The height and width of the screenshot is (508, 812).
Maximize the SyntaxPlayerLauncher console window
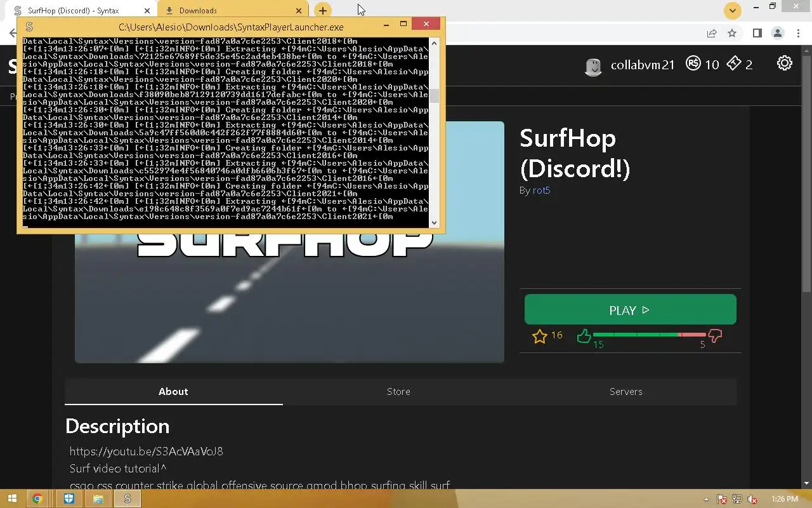(403, 24)
